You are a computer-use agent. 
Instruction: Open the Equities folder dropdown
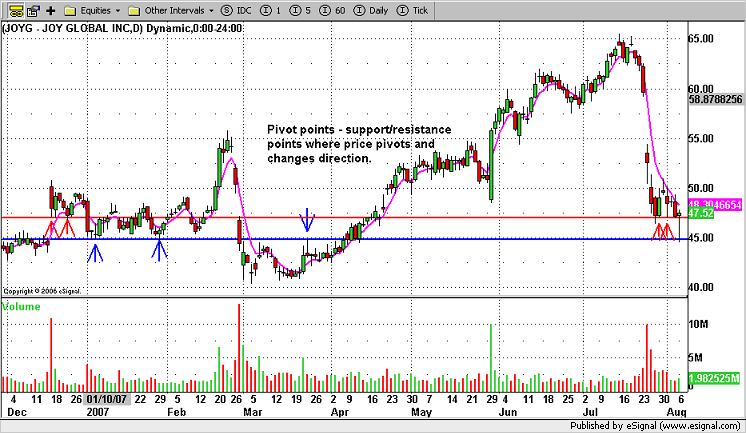[93, 10]
